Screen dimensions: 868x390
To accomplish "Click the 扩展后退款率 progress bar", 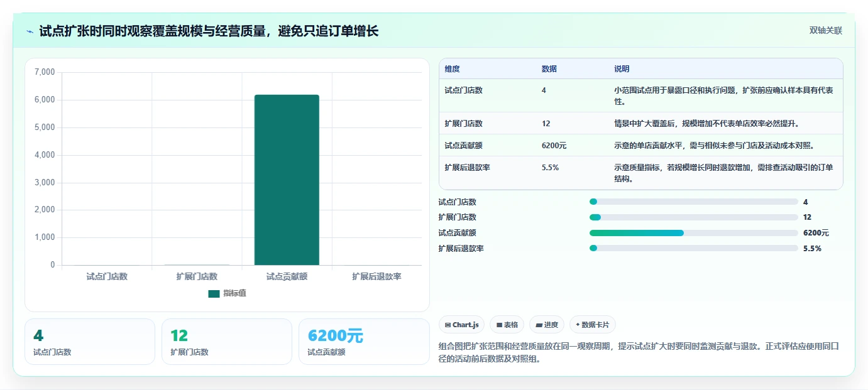I will [x=694, y=248].
